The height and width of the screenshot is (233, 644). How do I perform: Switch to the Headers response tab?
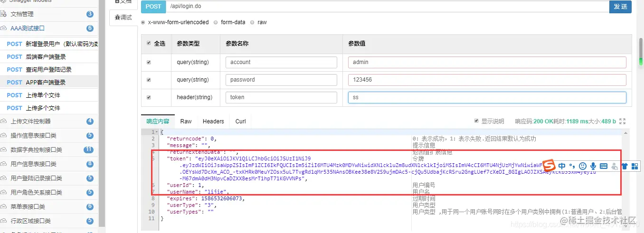coord(213,121)
